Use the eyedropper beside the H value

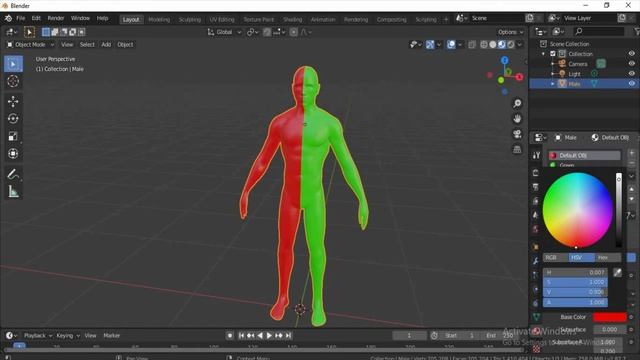point(618,272)
